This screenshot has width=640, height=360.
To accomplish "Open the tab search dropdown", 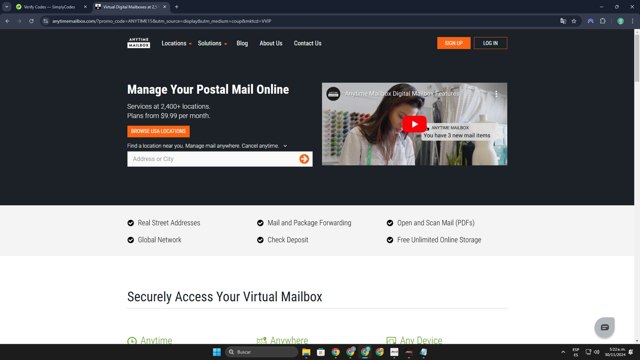I will [x=7, y=7].
